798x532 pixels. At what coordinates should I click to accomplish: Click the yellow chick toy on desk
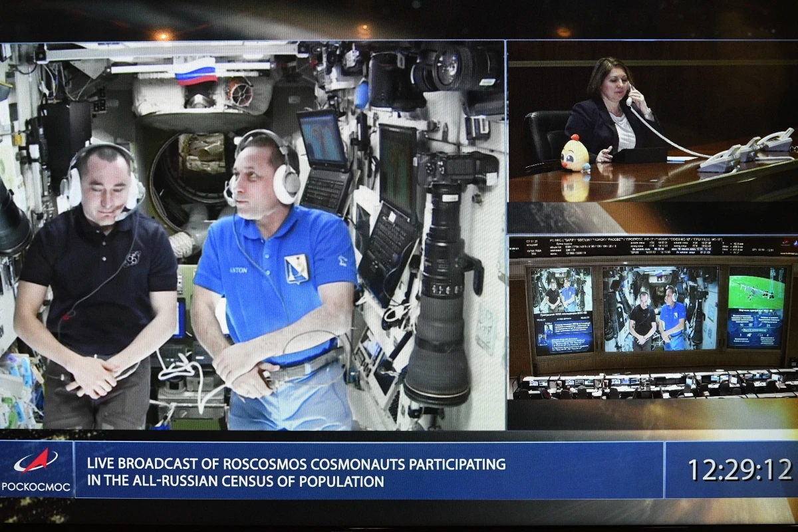click(575, 154)
